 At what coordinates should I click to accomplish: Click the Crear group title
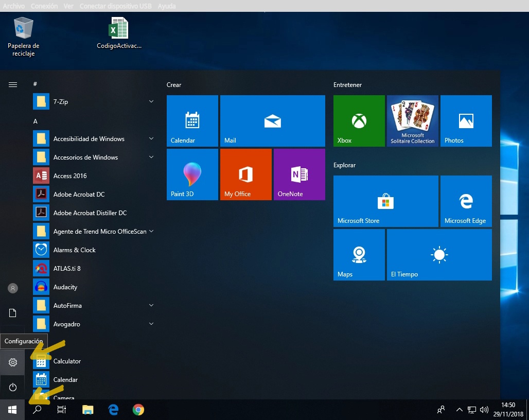point(174,85)
